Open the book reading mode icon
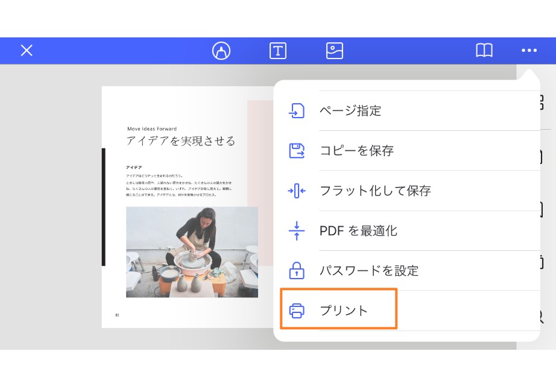 point(484,51)
